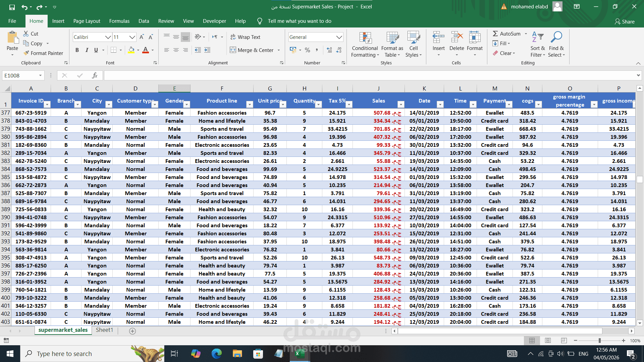
Task: Switch to Sheet1 worksheet tab
Action: pyautogui.click(x=104, y=330)
